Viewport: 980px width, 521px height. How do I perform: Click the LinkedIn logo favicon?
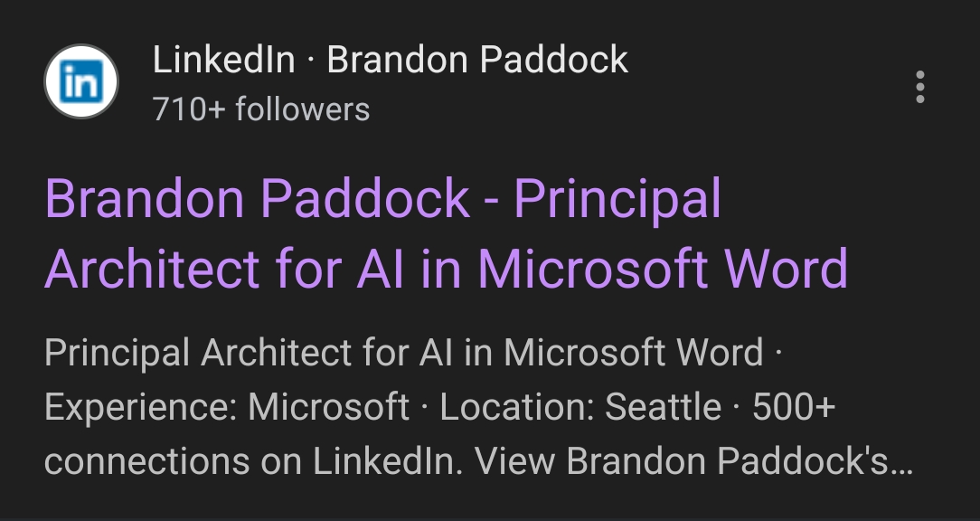pyautogui.click(x=81, y=82)
